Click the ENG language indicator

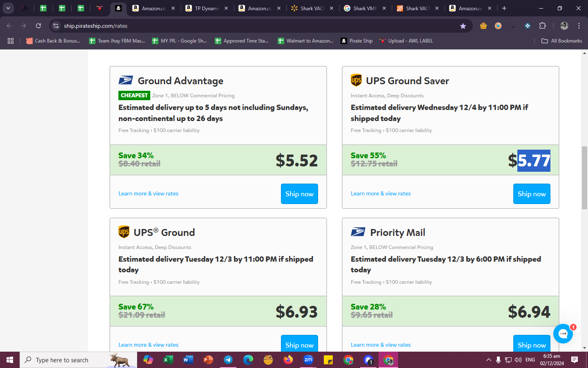530,360
